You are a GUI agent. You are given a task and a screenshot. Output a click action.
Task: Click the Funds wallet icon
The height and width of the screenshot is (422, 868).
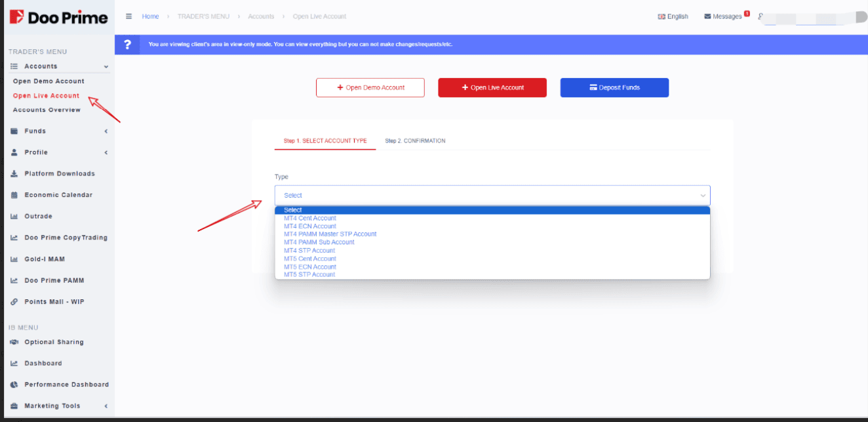tap(14, 131)
